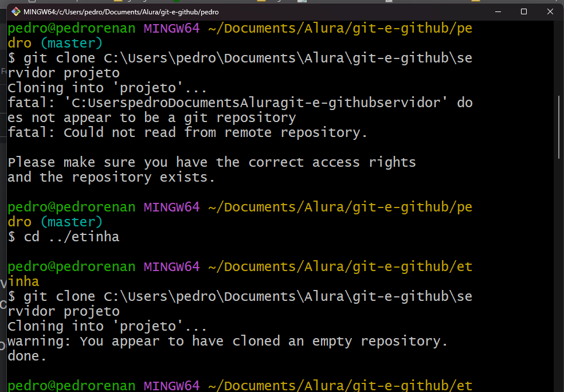Click the terminal vertical scrollbar thumb
The width and height of the screenshot is (564, 392).
click(x=559, y=127)
